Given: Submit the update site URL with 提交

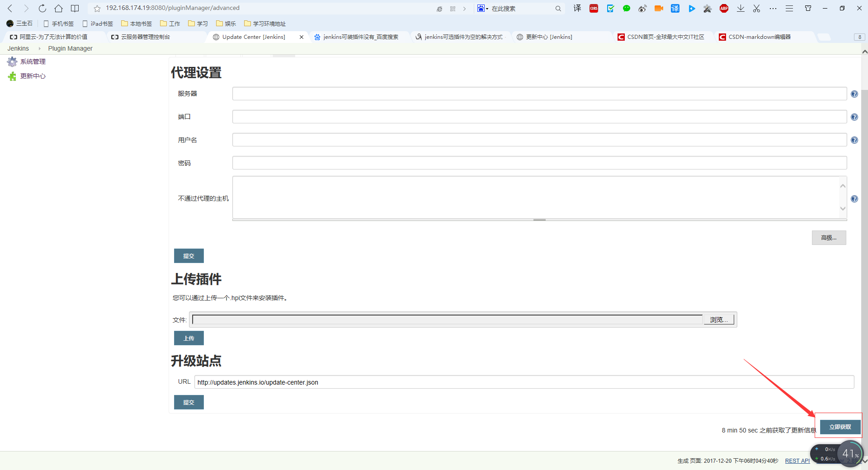Looking at the screenshot, I should [x=189, y=402].
